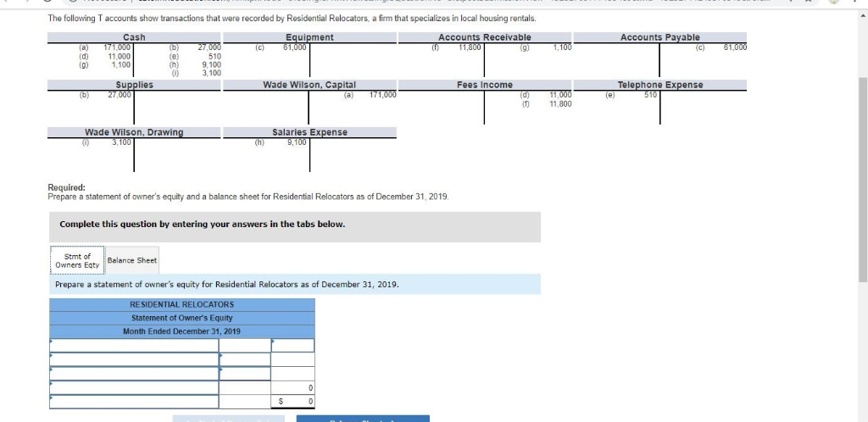Image resolution: width=868 pixels, height=422 pixels.
Task: Click the 171,000 debit in Cash account
Action: pos(117,47)
